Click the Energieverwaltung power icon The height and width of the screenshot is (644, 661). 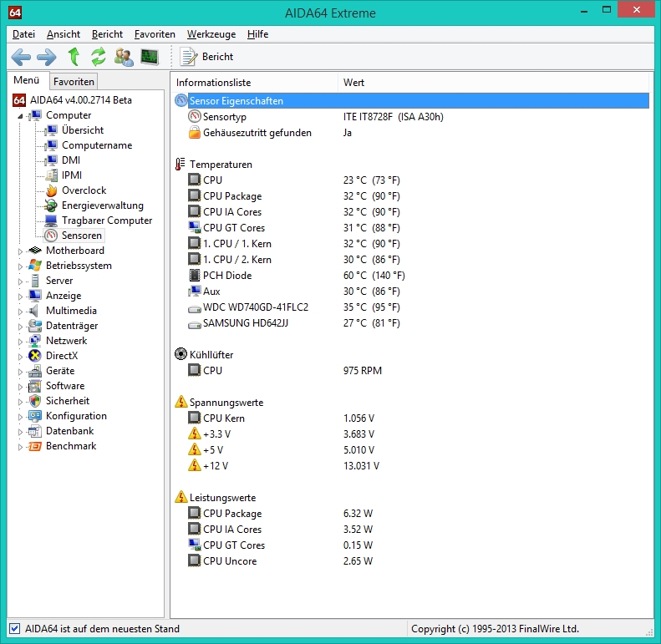point(52,205)
